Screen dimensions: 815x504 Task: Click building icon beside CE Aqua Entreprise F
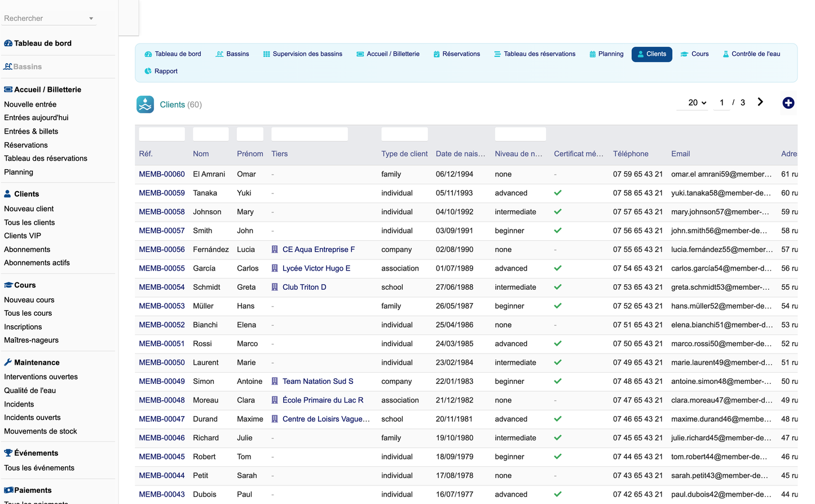[x=275, y=249]
